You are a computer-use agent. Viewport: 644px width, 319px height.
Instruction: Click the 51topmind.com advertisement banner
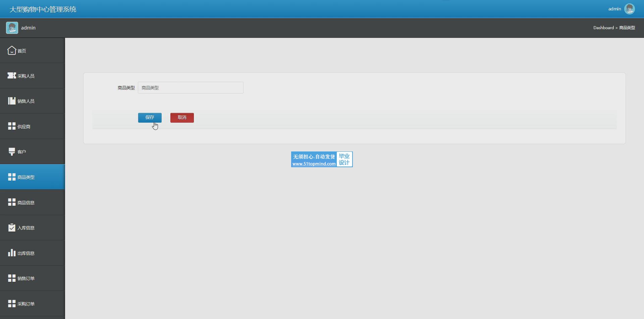point(322,159)
